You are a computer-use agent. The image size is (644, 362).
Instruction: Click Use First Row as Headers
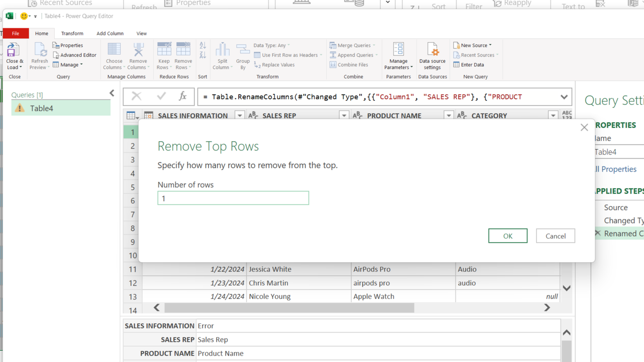pos(288,55)
